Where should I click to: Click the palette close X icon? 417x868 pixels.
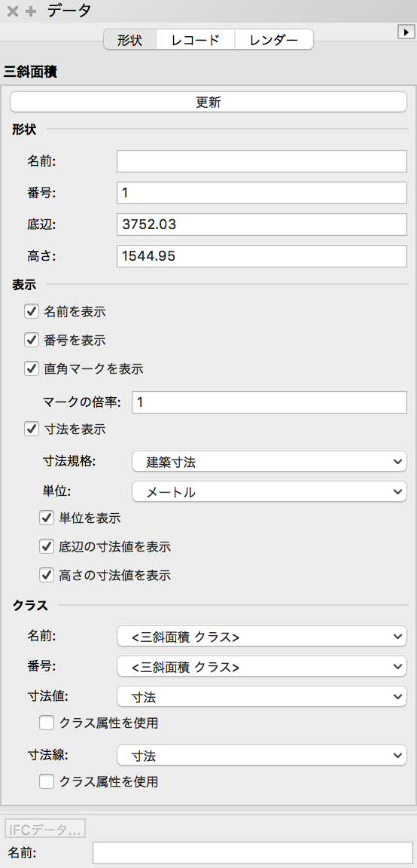12,11
